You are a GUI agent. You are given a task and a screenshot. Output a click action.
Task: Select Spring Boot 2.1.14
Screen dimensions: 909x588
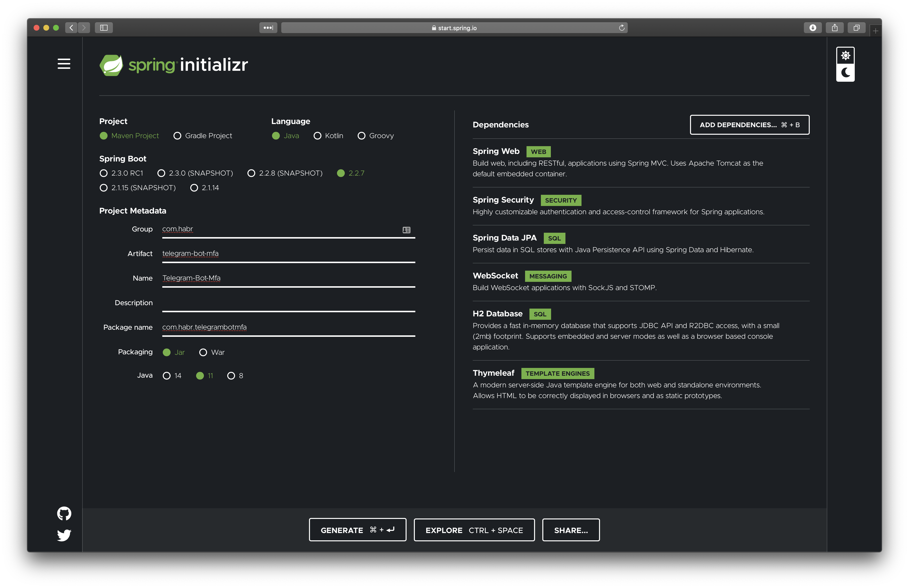[204, 187]
